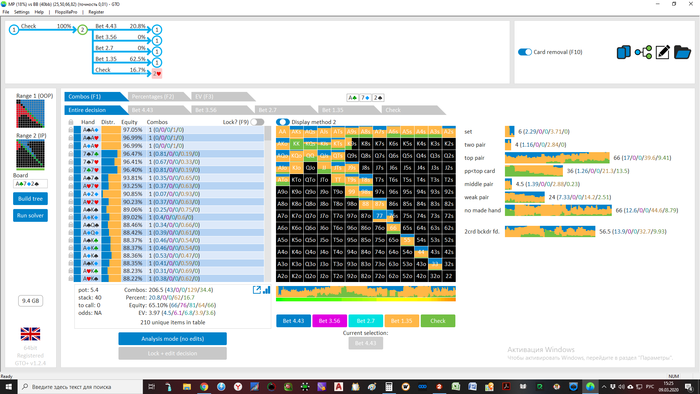Image resolution: width=700 pixels, height=394 pixels.
Task: Click the pop-out window icon under hand table
Action: pyautogui.click(x=257, y=290)
